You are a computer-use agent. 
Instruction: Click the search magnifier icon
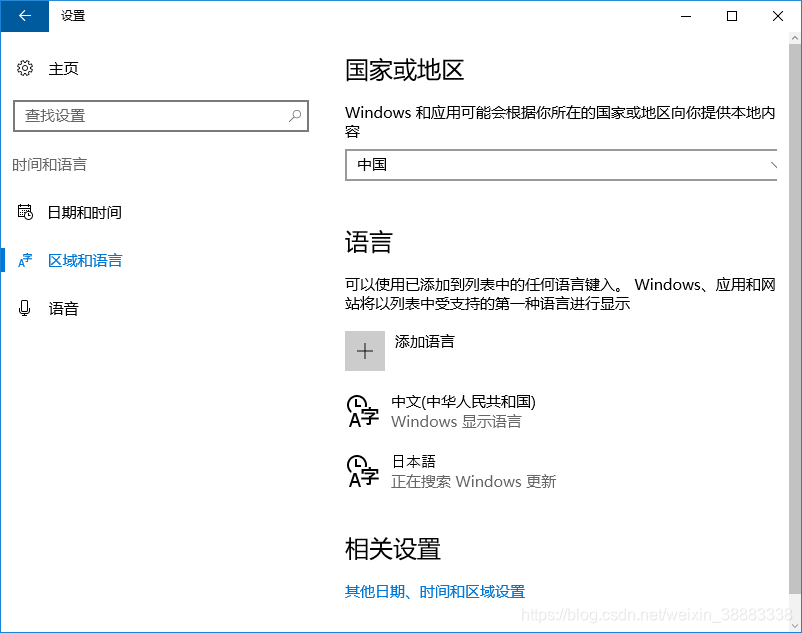(295, 116)
